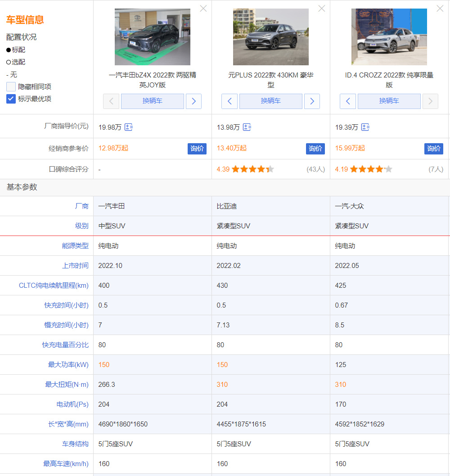
Task: Open the 元PLUS car photo
Action: pos(270,37)
